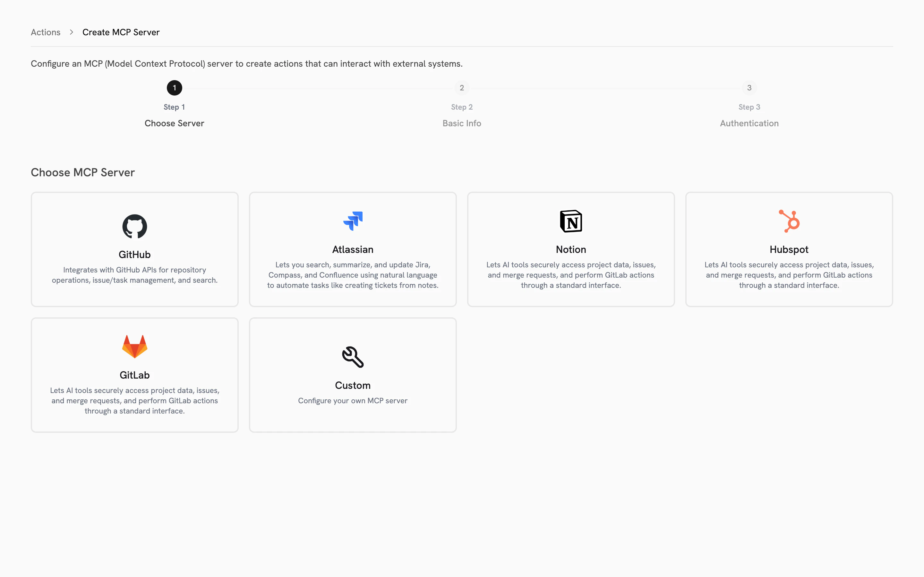Select the Notion server card
The image size is (924, 577).
coord(570,249)
